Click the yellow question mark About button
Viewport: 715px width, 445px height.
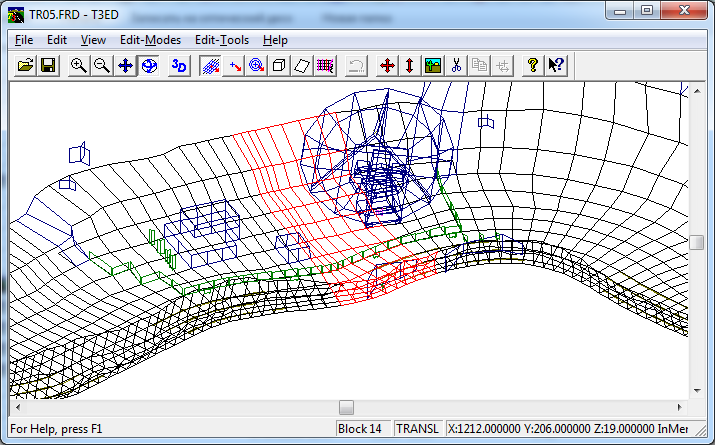(x=533, y=66)
